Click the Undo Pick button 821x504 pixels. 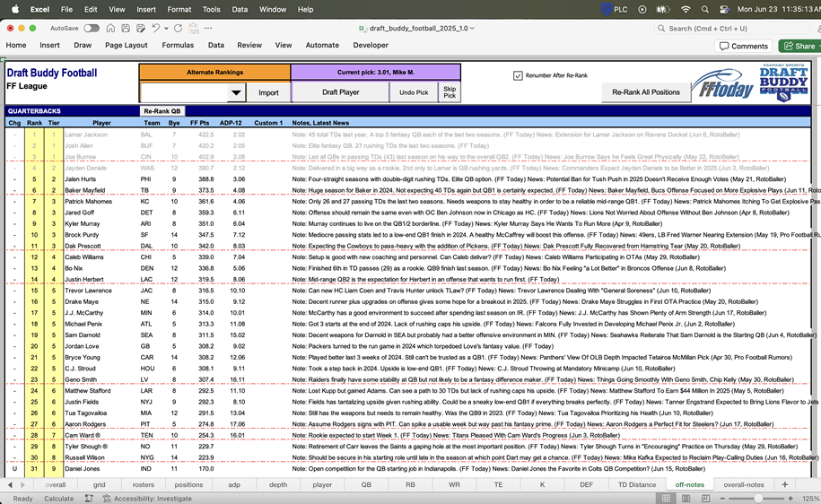click(x=414, y=92)
